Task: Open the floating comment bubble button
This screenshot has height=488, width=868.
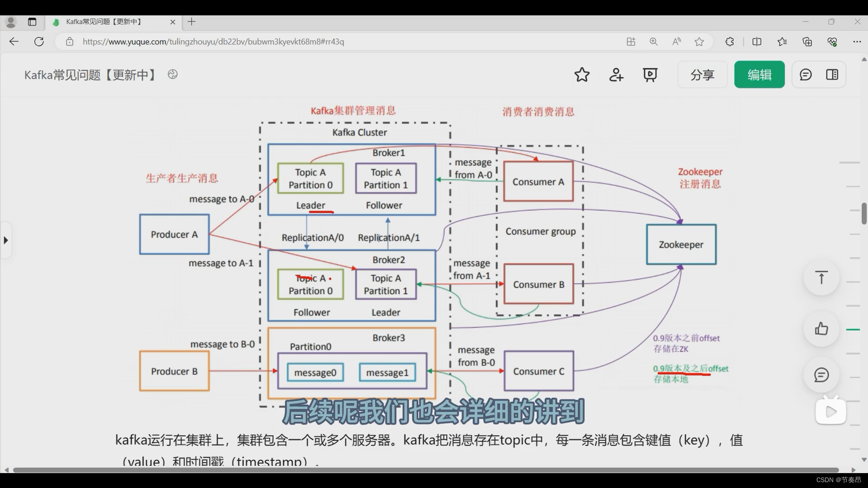Action: pyautogui.click(x=821, y=375)
